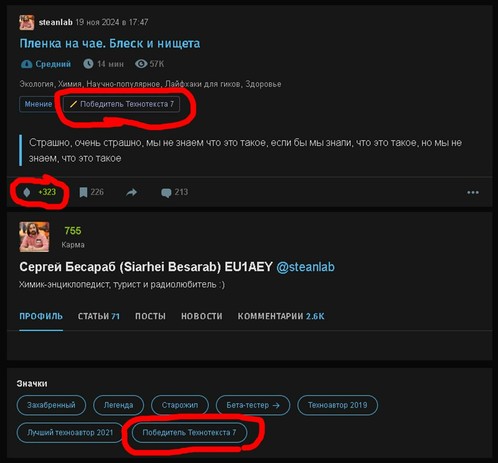Click the Мнение label button
Screen dimensions: 498x463
[38, 104]
